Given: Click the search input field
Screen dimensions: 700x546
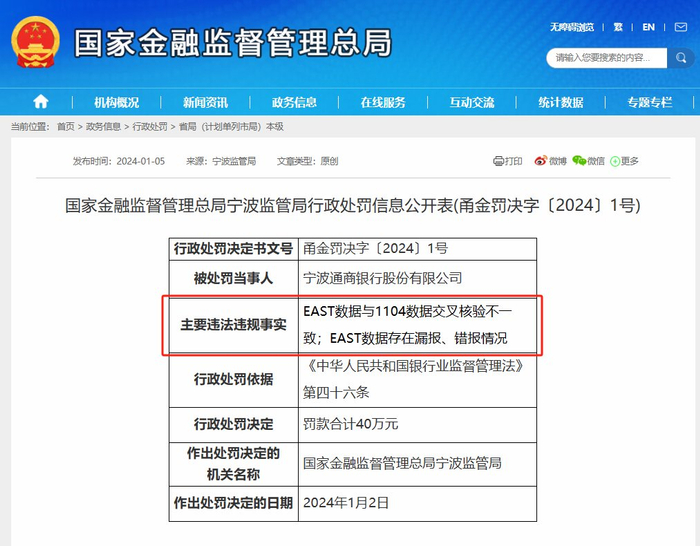Looking at the screenshot, I should coord(607,58).
